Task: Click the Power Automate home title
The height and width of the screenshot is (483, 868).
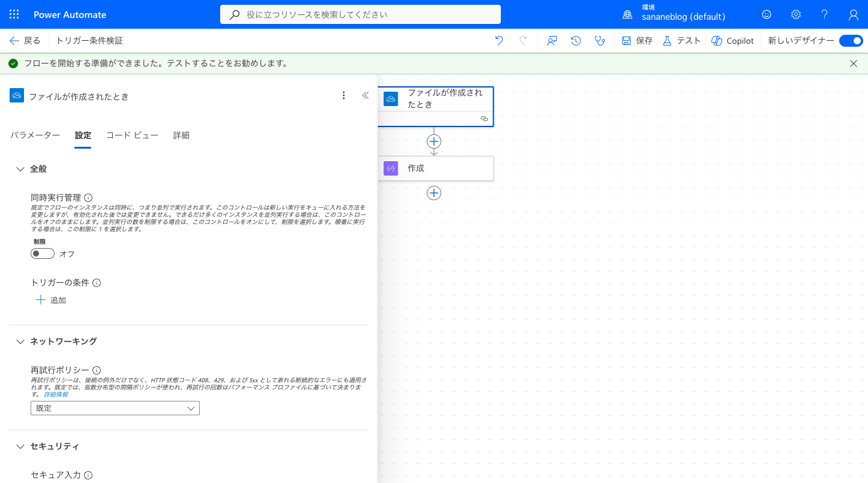Action: click(70, 14)
